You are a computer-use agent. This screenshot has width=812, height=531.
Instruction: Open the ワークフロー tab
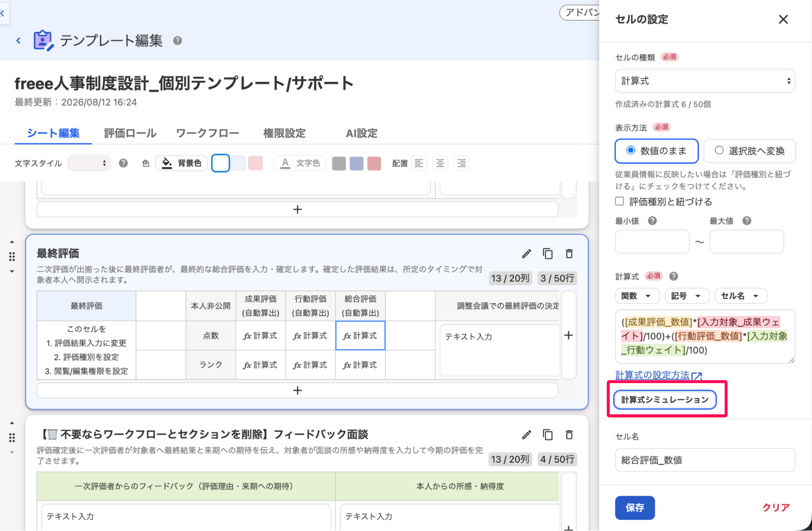click(207, 133)
